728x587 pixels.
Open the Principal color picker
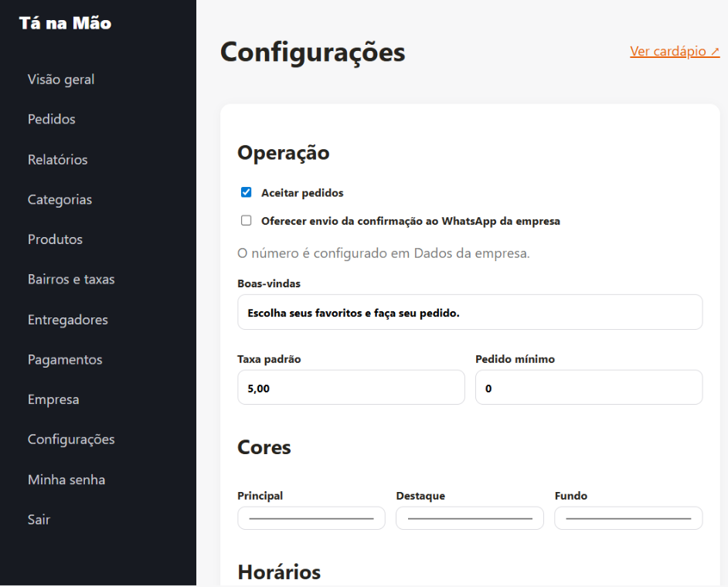[311, 518]
